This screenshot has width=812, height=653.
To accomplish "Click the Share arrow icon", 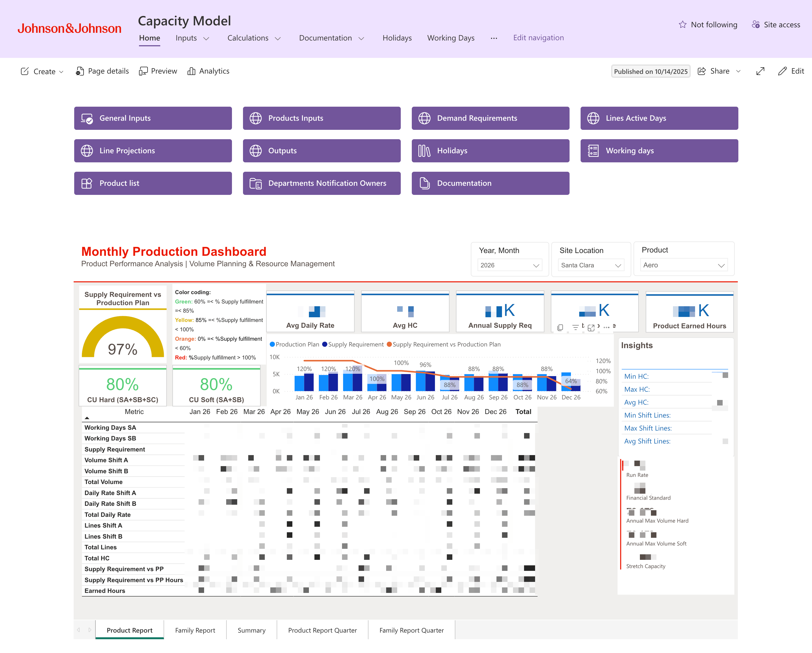I will 702,71.
